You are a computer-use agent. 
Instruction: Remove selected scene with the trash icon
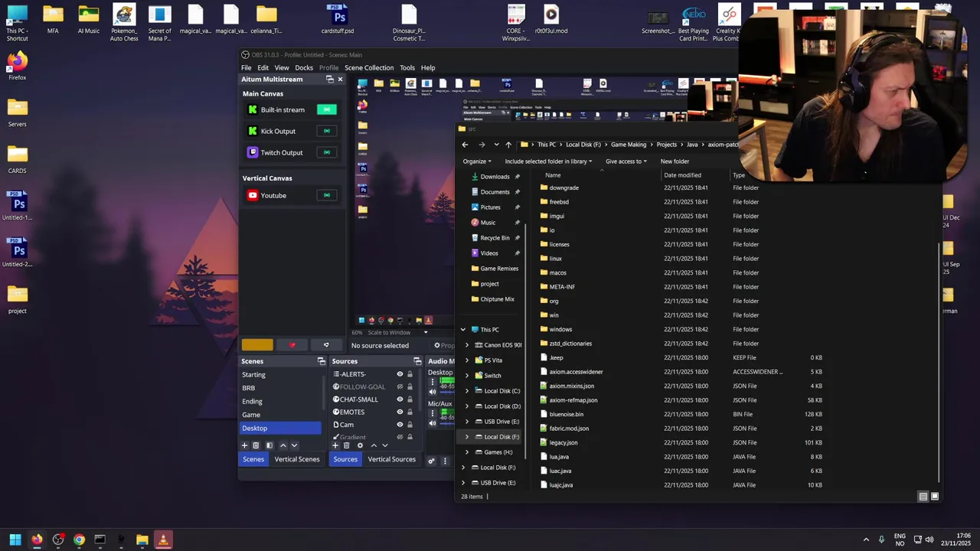click(x=256, y=445)
